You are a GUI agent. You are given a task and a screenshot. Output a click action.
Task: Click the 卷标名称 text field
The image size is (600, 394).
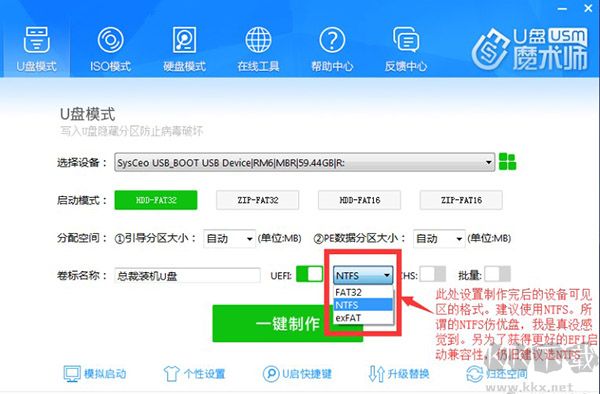(187, 276)
